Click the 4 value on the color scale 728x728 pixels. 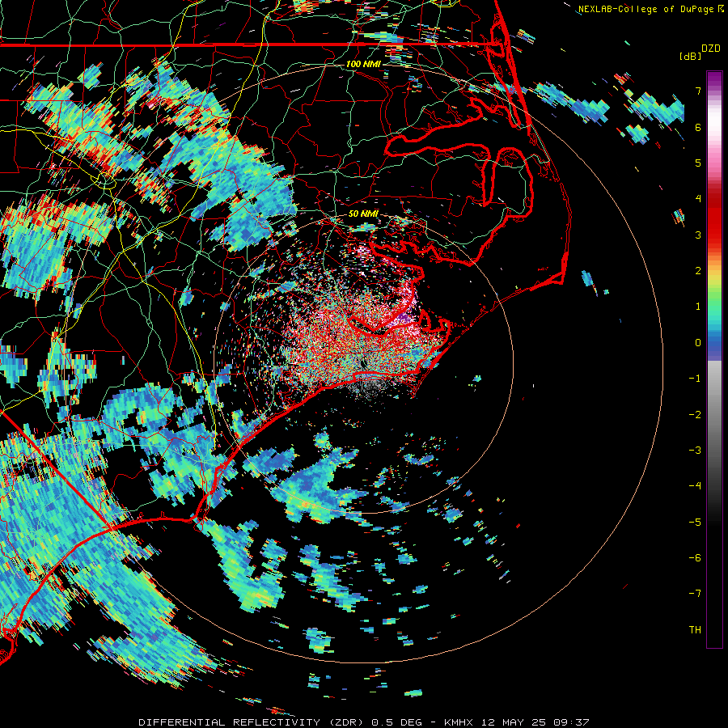[698, 199]
